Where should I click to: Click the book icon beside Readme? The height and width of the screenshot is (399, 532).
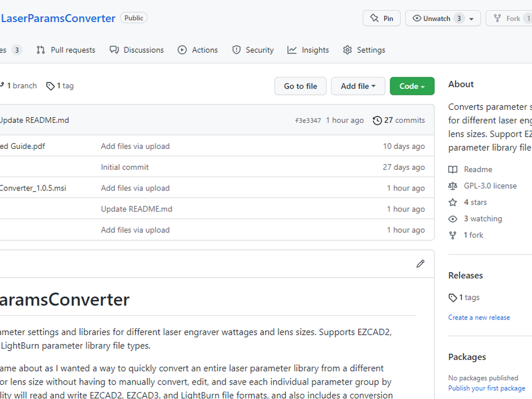[x=453, y=169]
